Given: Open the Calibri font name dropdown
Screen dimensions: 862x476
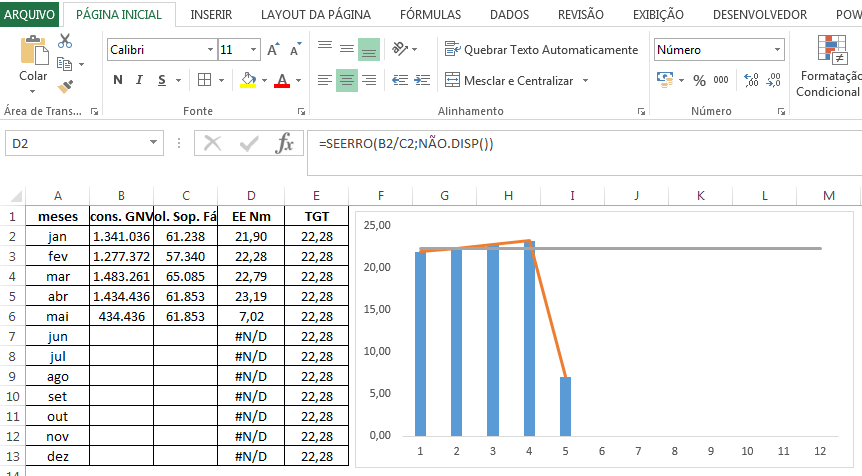Looking at the screenshot, I should tap(210, 49).
